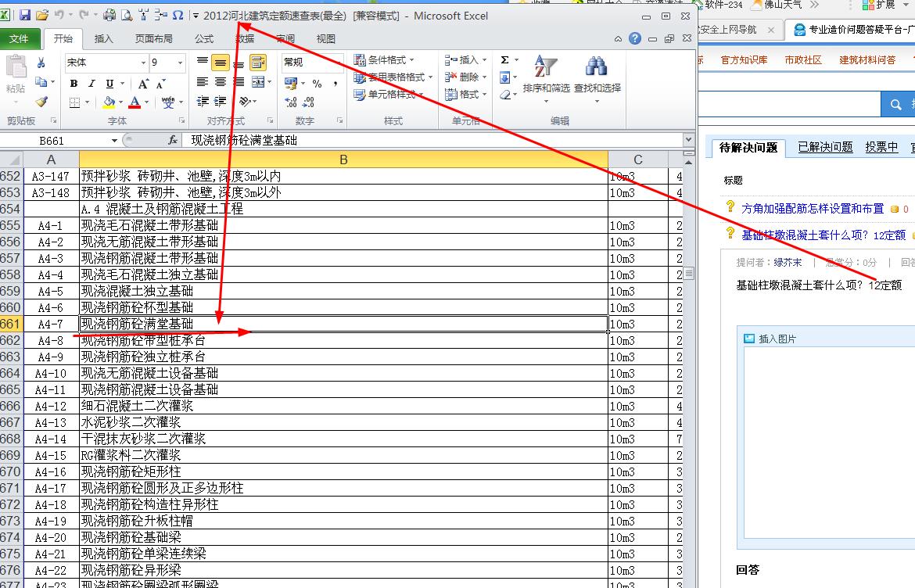Click the 插入图片 button in the answer box
Screen dimensions: 915x588
pyautogui.click(x=770, y=339)
